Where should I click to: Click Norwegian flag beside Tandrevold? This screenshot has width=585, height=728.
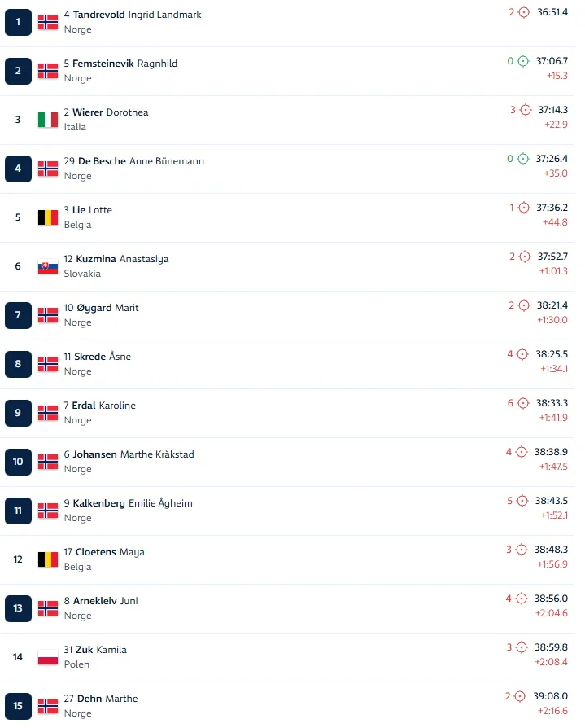(x=48, y=22)
